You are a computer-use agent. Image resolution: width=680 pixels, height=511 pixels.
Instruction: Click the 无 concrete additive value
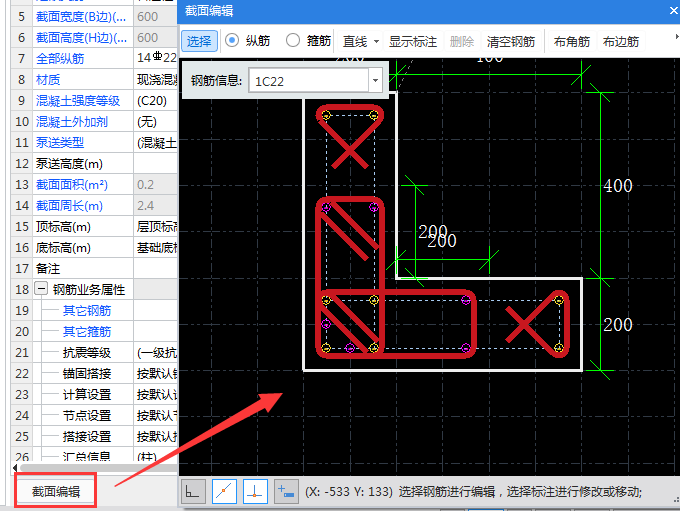click(147, 121)
